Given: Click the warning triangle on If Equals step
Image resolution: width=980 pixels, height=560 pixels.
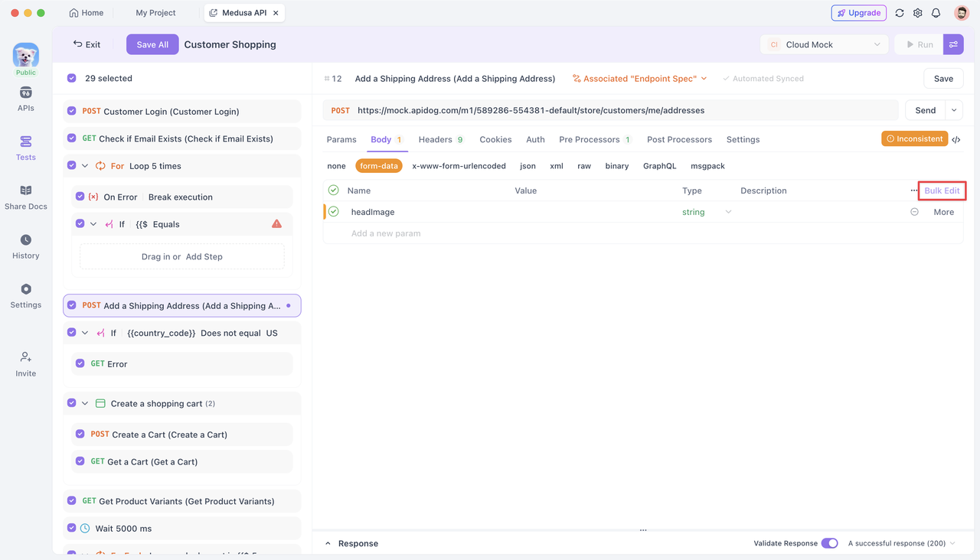Looking at the screenshot, I should pos(276,224).
